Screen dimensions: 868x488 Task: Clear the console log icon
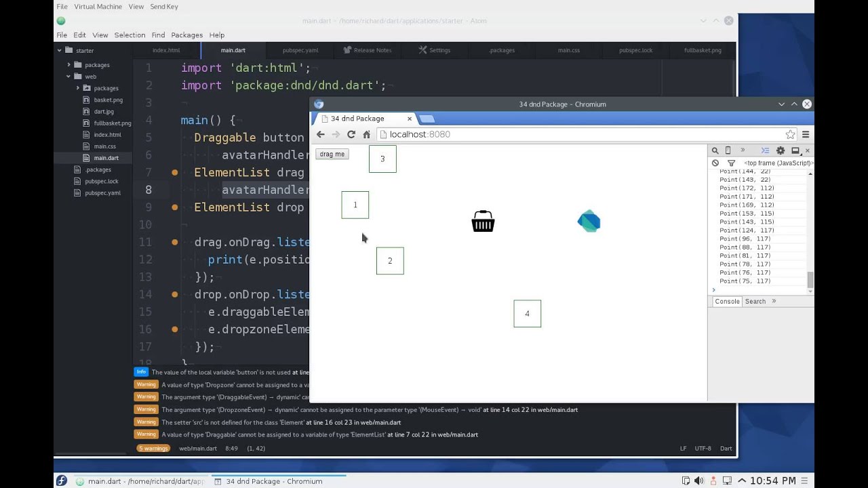pos(715,163)
